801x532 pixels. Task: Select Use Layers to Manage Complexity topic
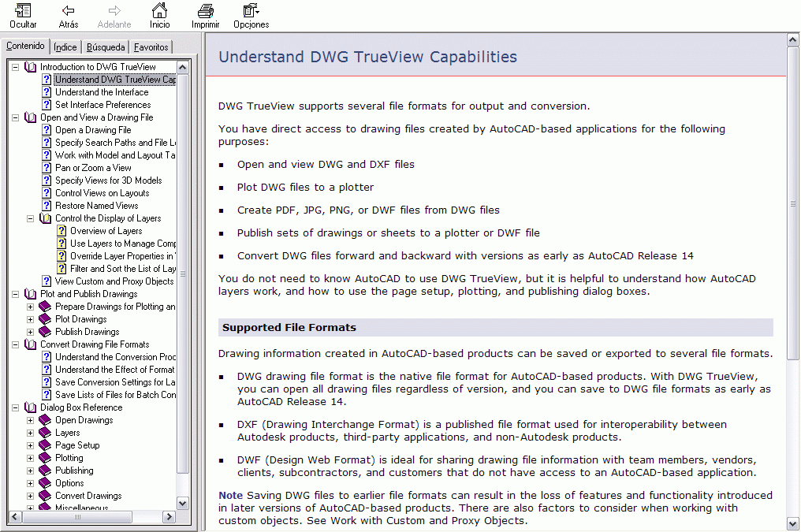(x=123, y=244)
